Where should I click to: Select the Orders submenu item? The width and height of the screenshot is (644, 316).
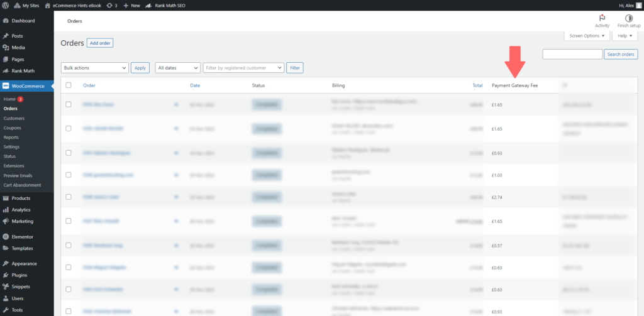[11, 109]
